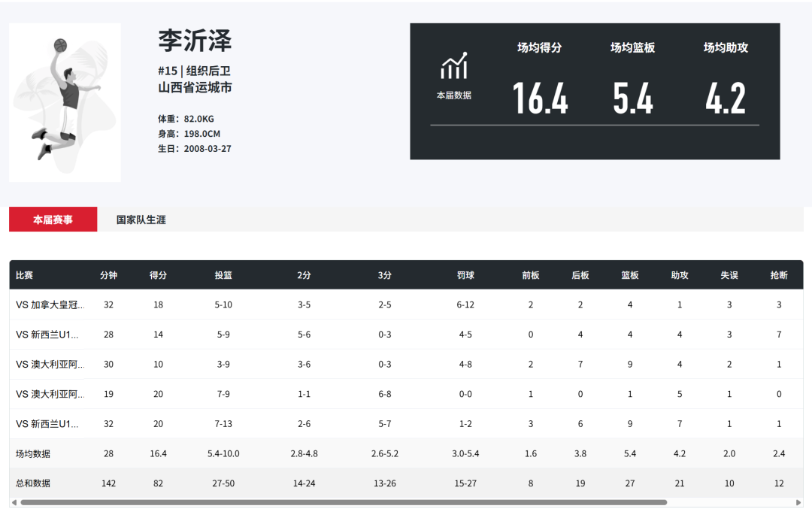The width and height of the screenshot is (812, 515).
Task: Click average 2-point value 2.8-4.8
Action: (x=304, y=453)
